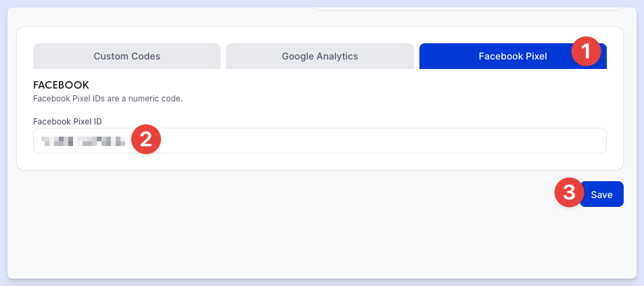The image size is (644, 286).
Task: Click the 'Facebook Pixel' text in active tab
Action: click(x=513, y=56)
